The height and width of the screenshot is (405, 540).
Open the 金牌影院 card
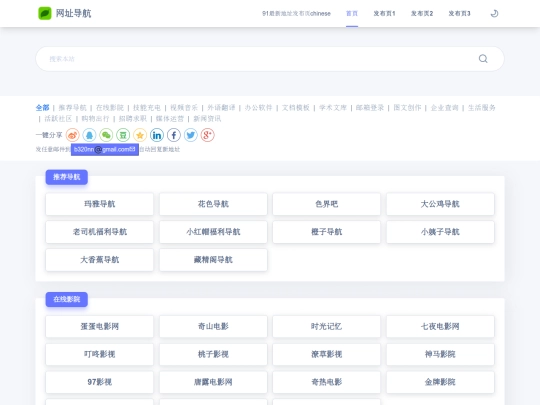click(x=440, y=382)
